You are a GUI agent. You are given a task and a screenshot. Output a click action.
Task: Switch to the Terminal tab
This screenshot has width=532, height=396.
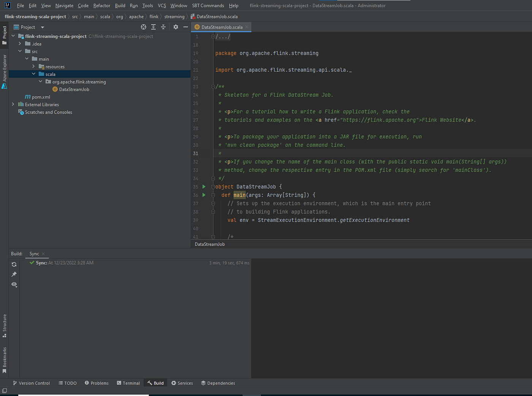128,383
